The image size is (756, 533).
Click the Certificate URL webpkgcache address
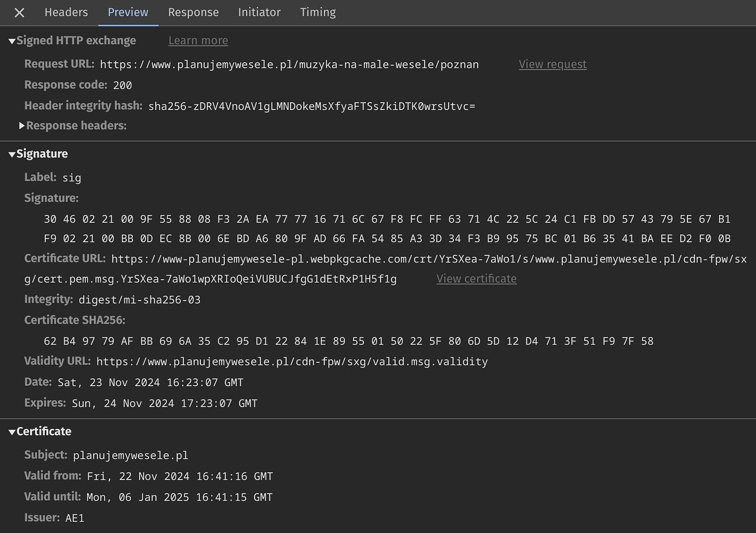[385, 269]
